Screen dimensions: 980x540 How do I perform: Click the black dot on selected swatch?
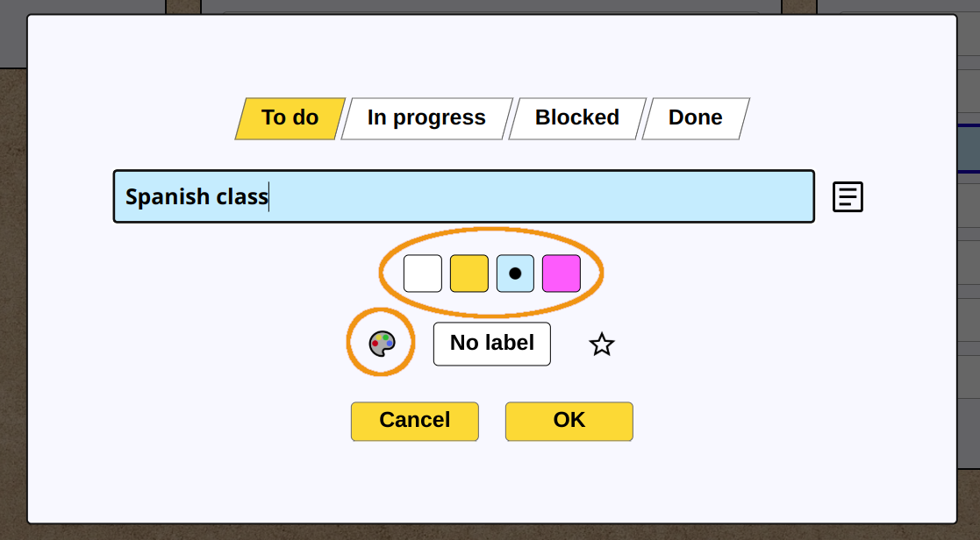point(515,274)
